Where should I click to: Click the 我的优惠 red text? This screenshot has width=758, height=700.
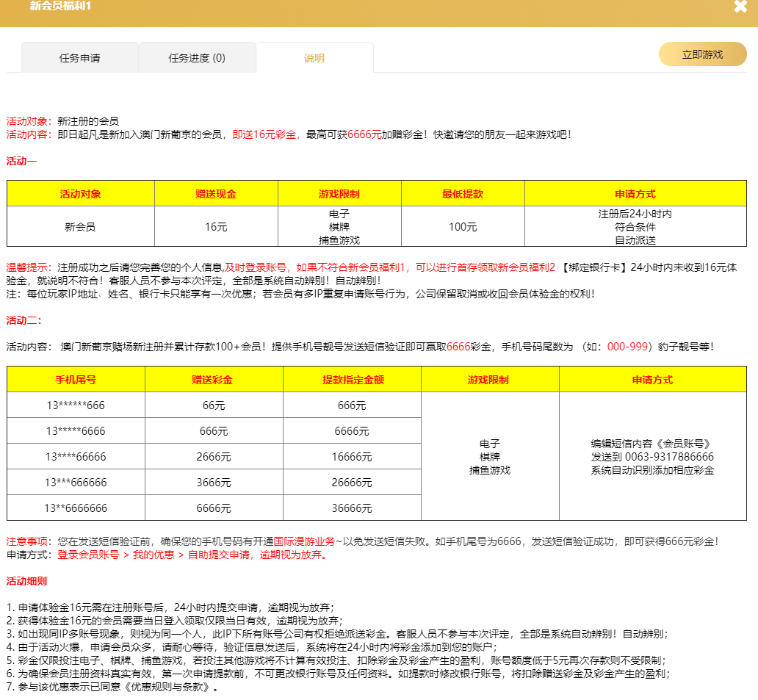pyautogui.click(x=154, y=555)
